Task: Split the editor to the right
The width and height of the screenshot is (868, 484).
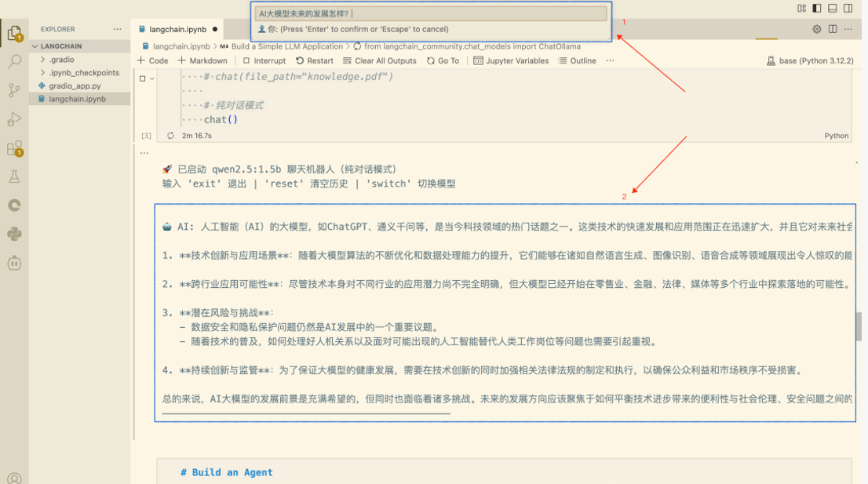Action: (833, 29)
